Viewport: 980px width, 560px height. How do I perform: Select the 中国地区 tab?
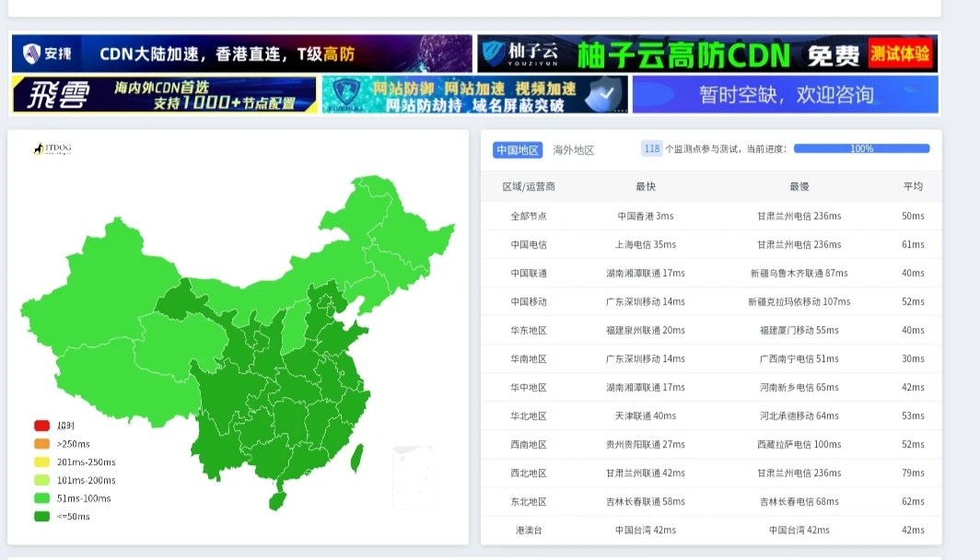pos(518,150)
